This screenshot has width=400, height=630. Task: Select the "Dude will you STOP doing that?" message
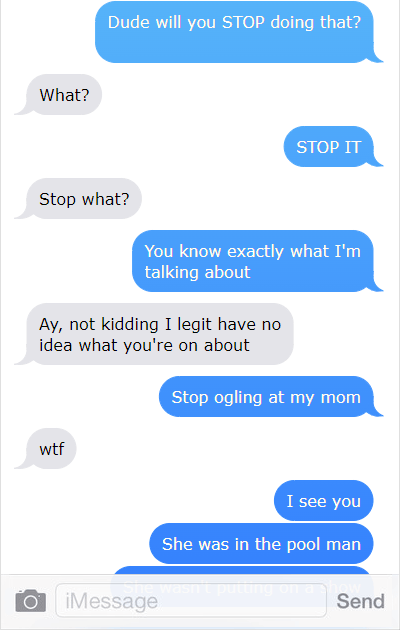(x=235, y=32)
